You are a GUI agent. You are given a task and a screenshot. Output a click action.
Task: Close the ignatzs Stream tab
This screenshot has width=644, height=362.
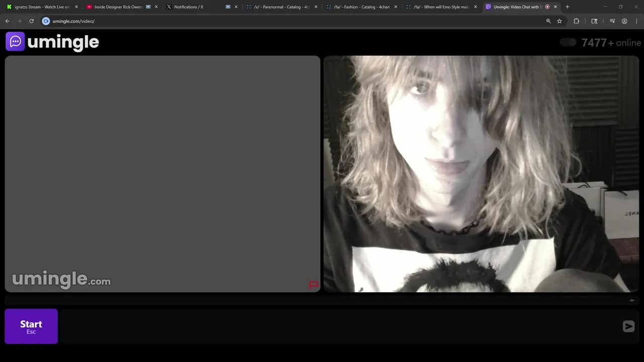point(76,7)
